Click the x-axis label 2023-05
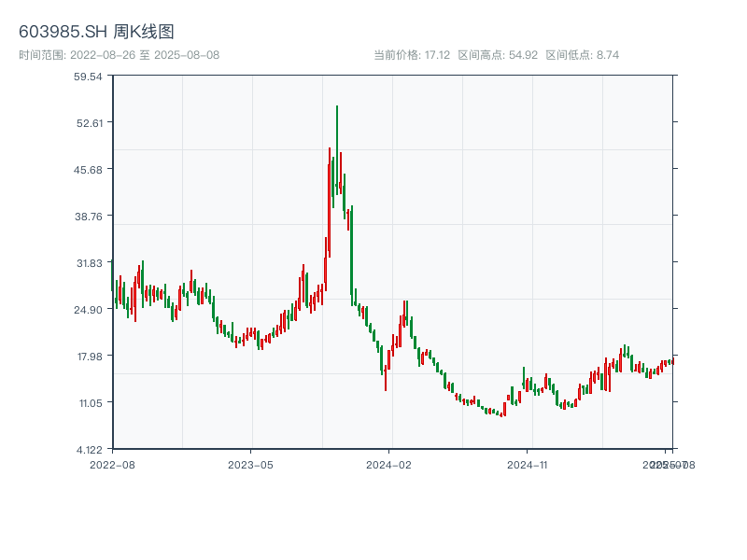Image resolution: width=747 pixels, height=560 pixels. [x=250, y=465]
